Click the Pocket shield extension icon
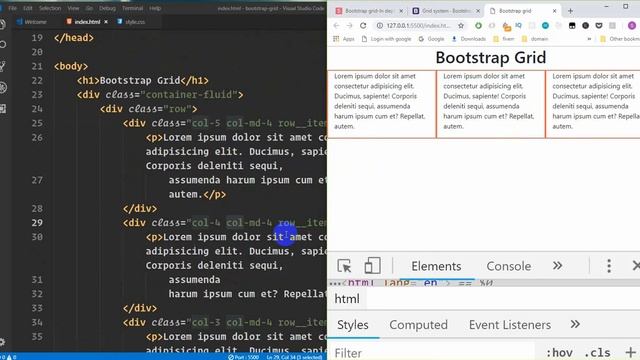640x360 pixels. (599, 25)
